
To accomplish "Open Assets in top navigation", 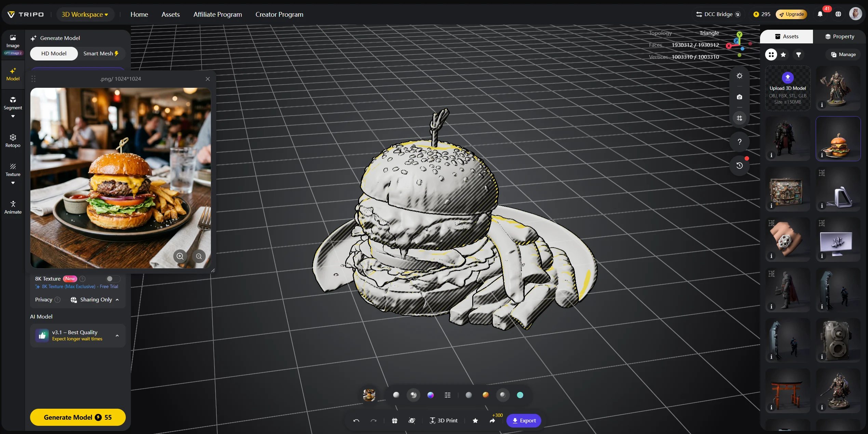I will [171, 14].
